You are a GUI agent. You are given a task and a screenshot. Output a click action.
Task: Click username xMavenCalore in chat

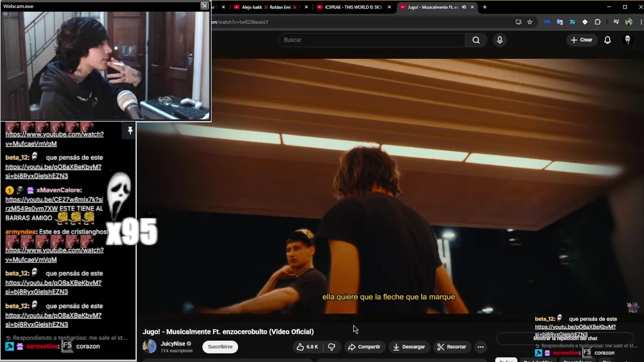pyautogui.click(x=59, y=191)
